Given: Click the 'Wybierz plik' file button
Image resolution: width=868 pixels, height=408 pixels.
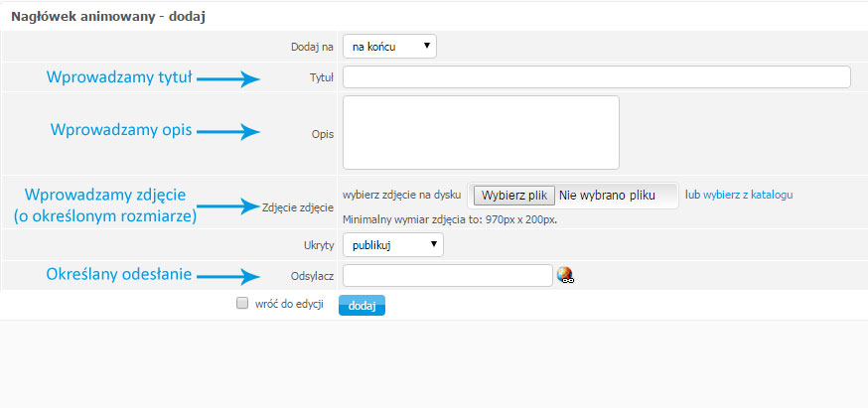Looking at the screenshot, I should click(x=514, y=196).
